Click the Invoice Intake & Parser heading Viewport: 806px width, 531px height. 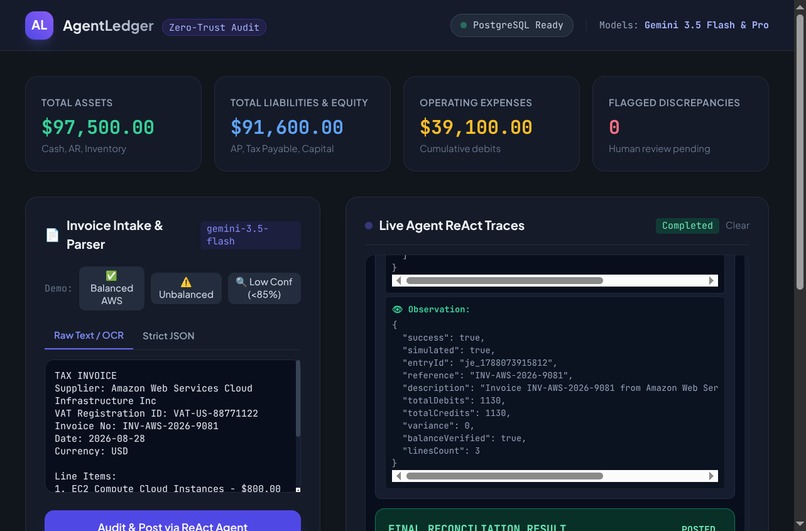[x=115, y=235]
